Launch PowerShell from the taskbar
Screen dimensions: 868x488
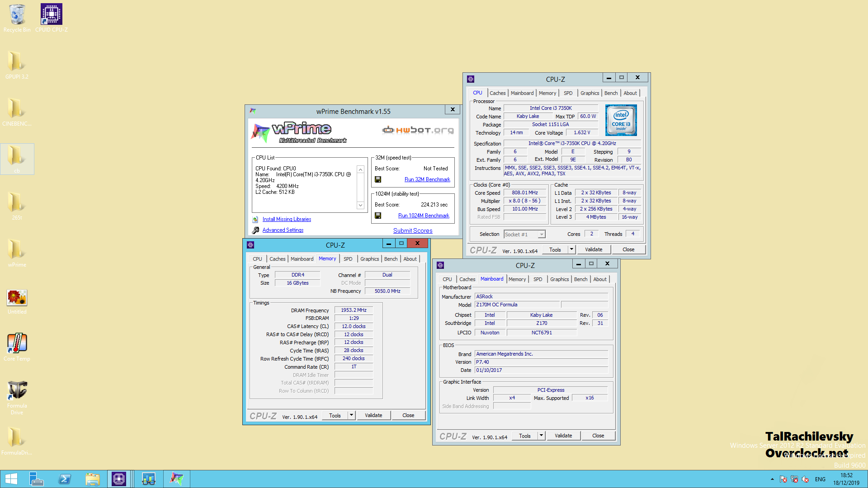65,479
